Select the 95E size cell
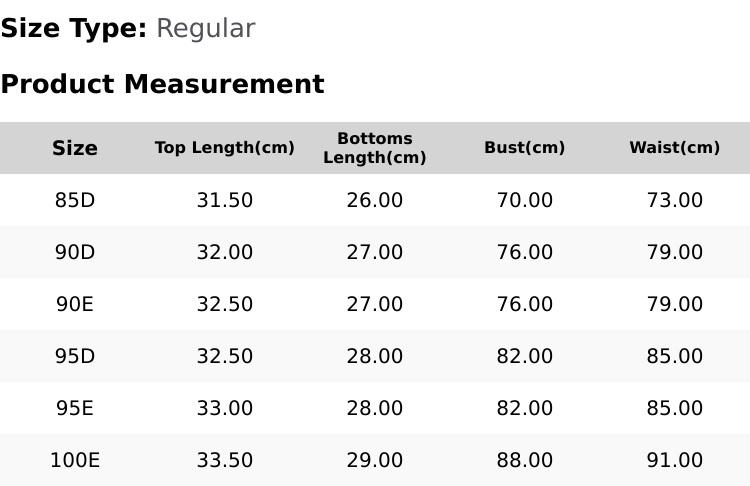 pyautogui.click(x=75, y=409)
